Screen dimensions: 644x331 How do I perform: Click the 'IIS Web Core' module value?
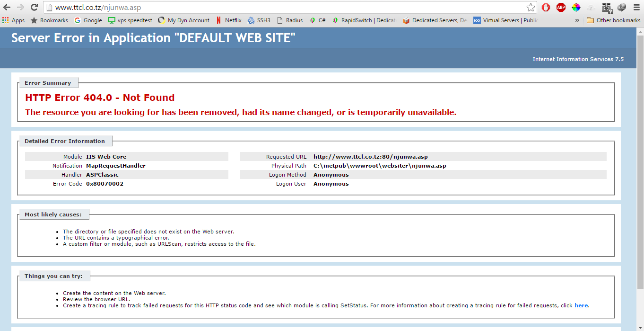coord(106,157)
